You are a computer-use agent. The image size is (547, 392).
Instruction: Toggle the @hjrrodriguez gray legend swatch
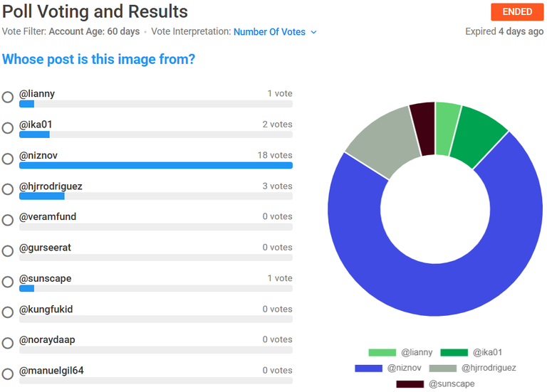coord(442,368)
